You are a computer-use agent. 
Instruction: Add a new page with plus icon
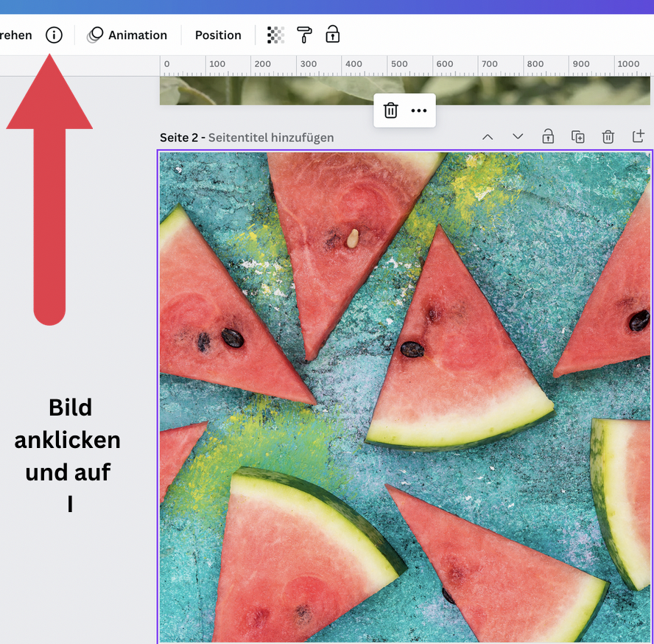click(x=638, y=137)
